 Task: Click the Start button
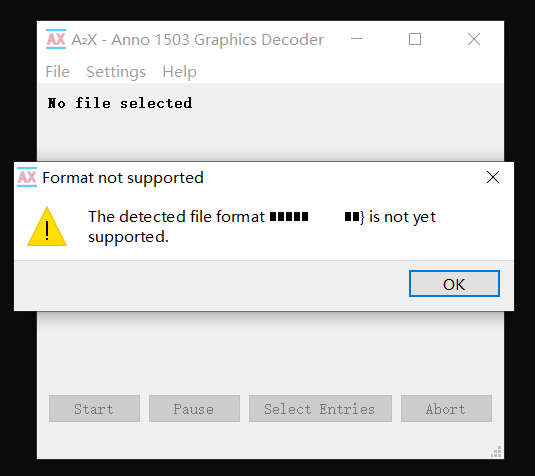coord(95,408)
